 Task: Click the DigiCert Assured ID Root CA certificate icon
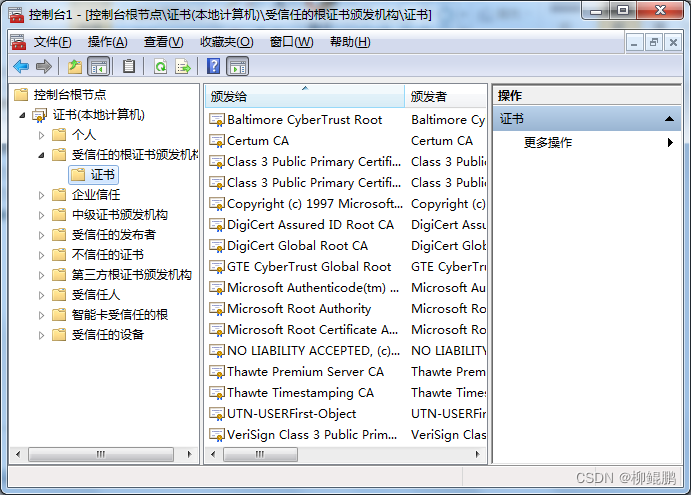click(217, 225)
